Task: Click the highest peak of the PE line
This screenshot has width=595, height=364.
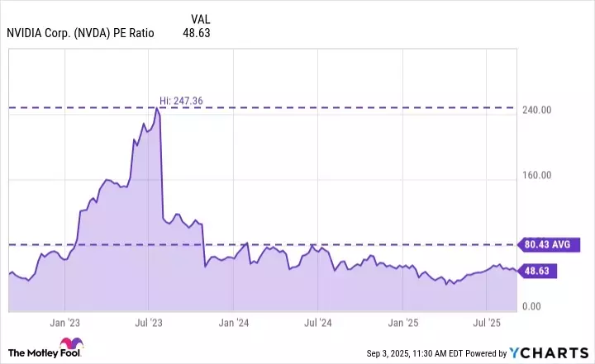Action: click(157, 108)
